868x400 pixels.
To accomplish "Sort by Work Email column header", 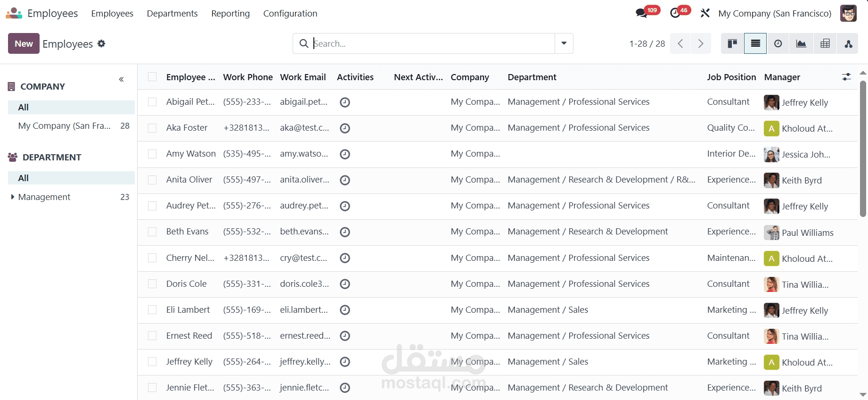I will click(303, 77).
